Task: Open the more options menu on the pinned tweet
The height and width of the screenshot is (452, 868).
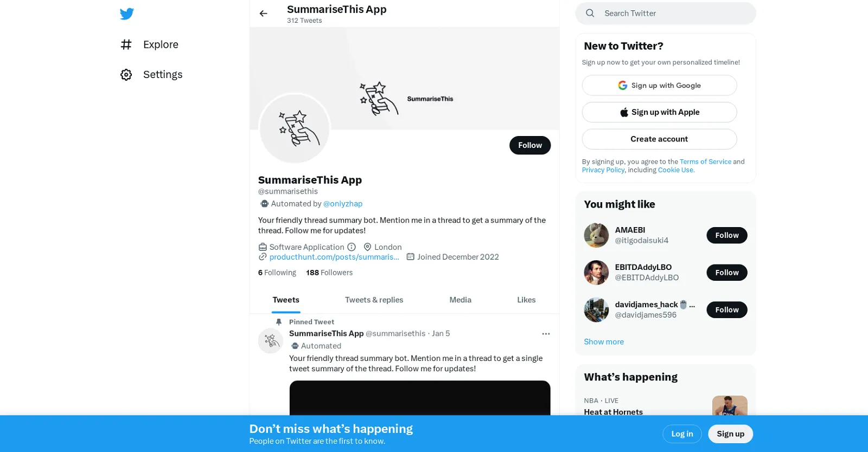Action: (546, 333)
